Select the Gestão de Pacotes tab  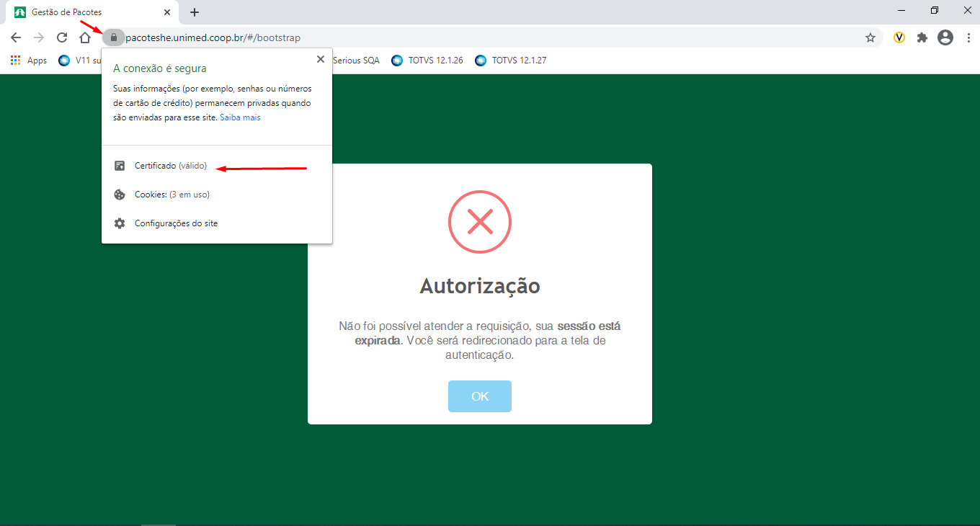94,12
